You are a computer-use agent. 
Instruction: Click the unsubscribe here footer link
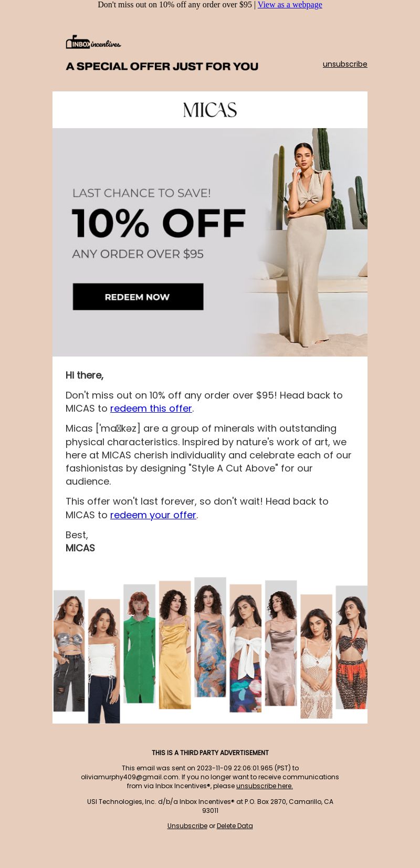pos(265,786)
